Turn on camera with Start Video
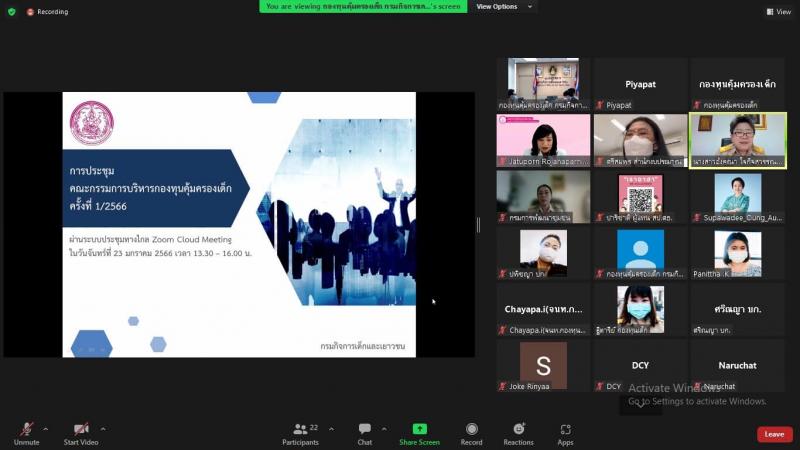 [81, 434]
